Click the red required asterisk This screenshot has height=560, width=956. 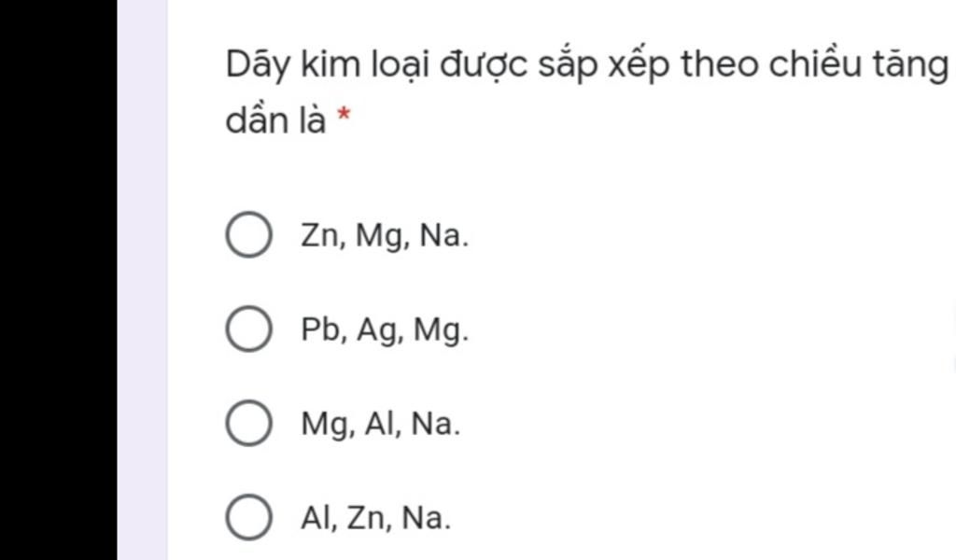pyautogui.click(x=344, y=117)
